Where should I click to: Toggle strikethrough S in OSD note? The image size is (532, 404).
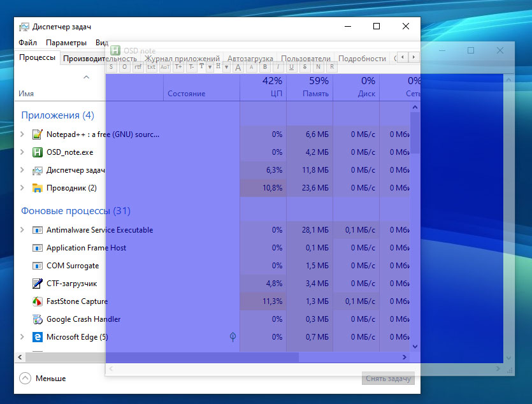click(305, 67)
